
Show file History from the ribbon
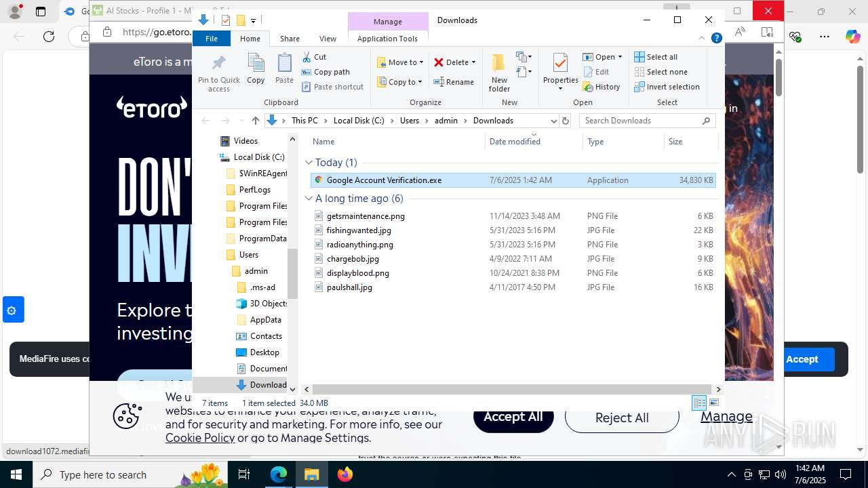[x=601, y=87]
